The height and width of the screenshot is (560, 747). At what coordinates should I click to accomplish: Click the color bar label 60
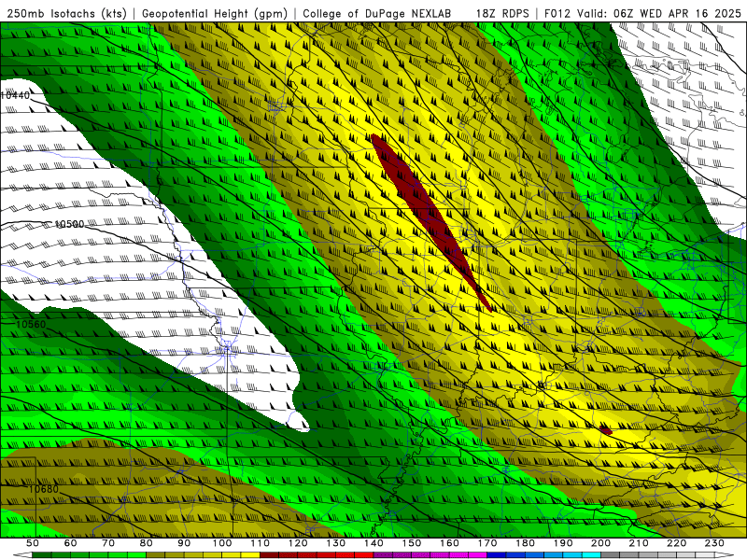(71, 543)
